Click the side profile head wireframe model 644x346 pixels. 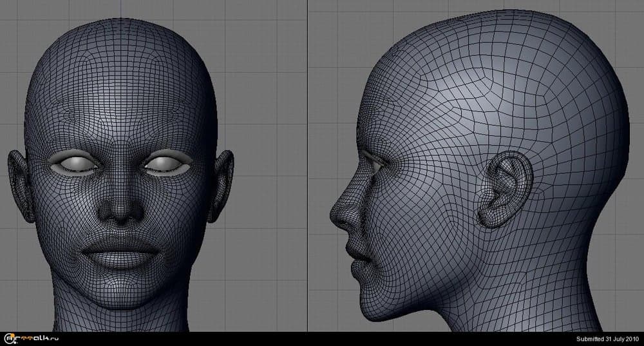(480, 171)
